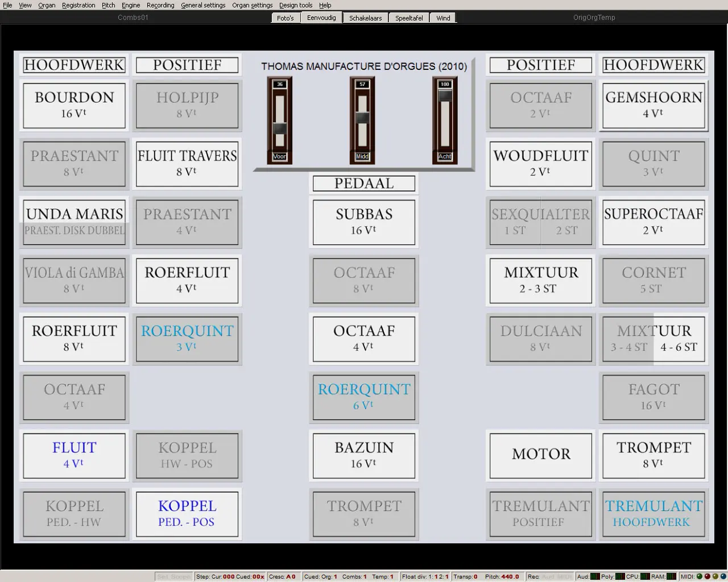Click the Aud level meter in status bar
The height and width of the screenshot is (582, 728).
[x=594, y=576]
